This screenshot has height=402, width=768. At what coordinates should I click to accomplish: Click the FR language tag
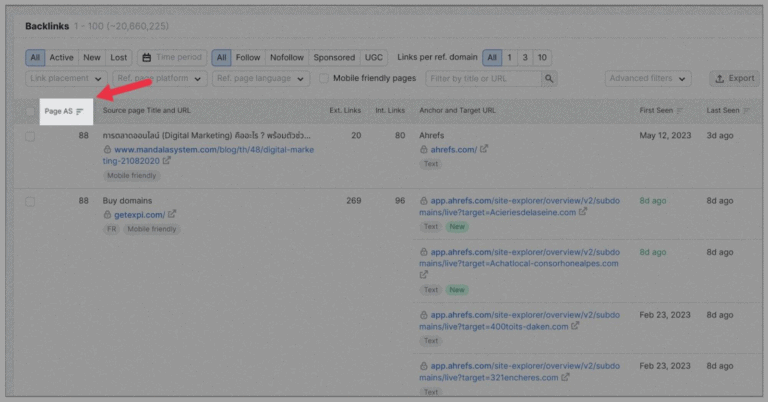(x=112, y=229)
